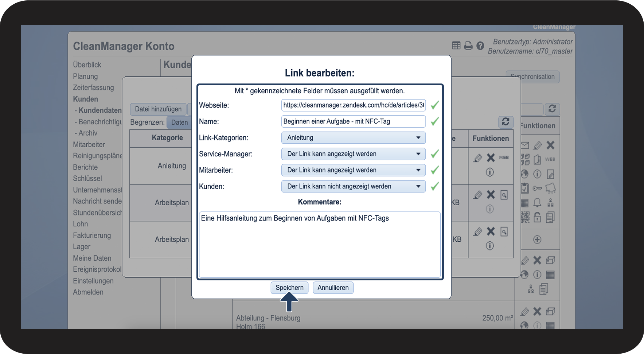Save the link with Speichern
The width and height of the screenshot is (644, 354).
click(x=290, y=288)
